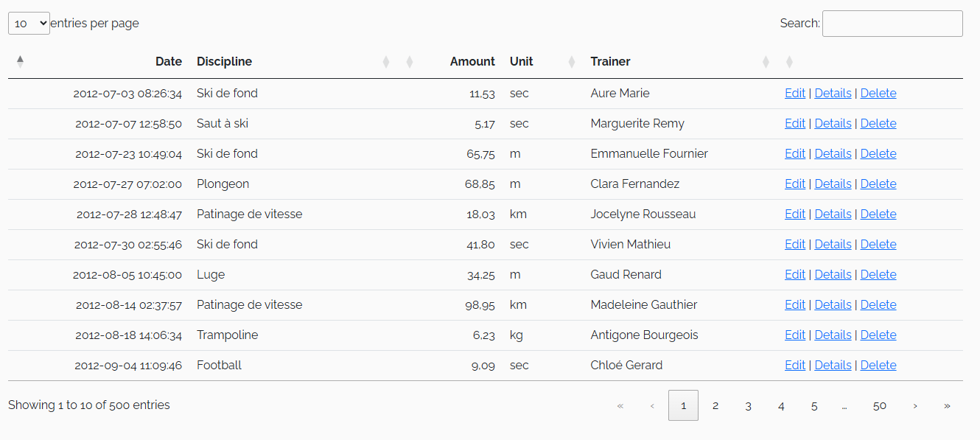Viewport: 980px width, 440px height.
Task: Jump to page 50
Action: point(880,405)
